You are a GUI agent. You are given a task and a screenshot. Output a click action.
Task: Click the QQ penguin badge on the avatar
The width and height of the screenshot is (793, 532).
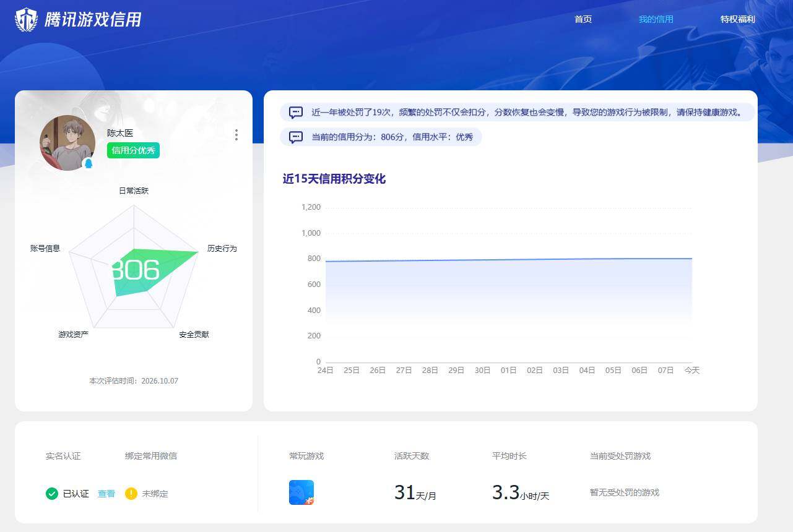pos(89,164)
